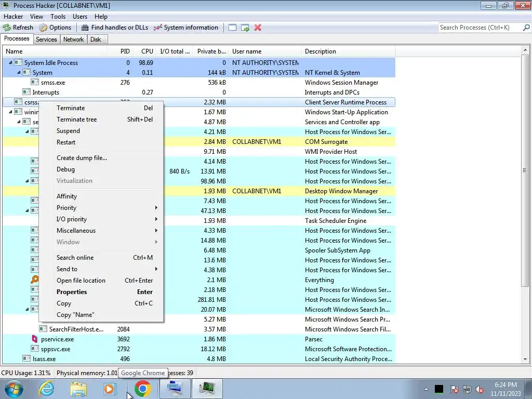Open the Miscellaneous submenu
The height and width of the screenshot is (399, 532).
pyautogui.click(x=101, y=230)
